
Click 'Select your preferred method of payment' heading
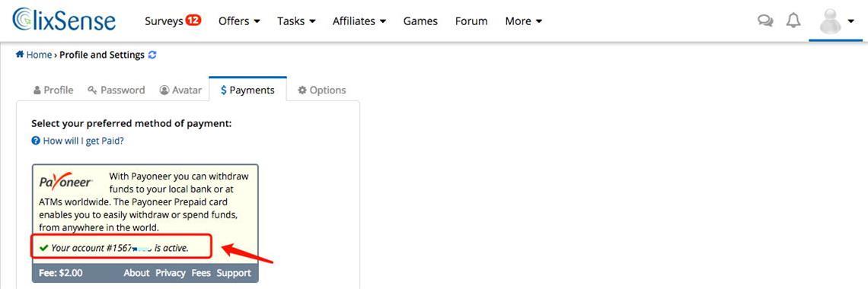point(131,123)
